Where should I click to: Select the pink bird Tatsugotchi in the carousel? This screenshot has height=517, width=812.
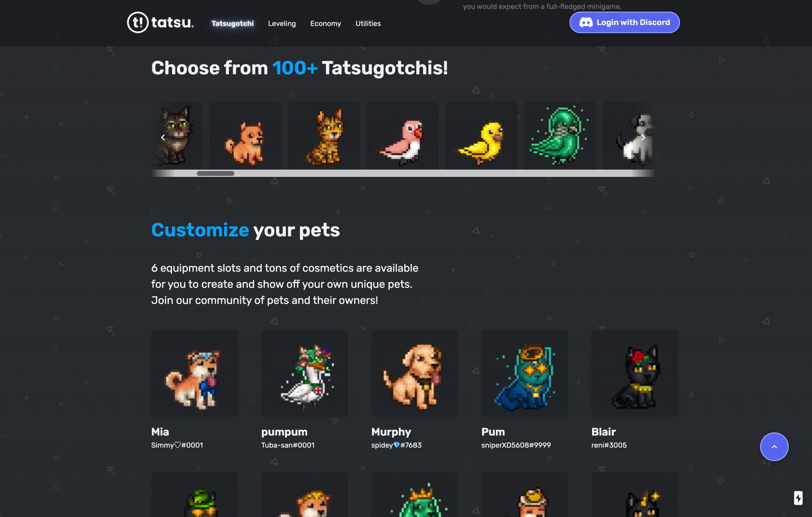click(402, 135)
